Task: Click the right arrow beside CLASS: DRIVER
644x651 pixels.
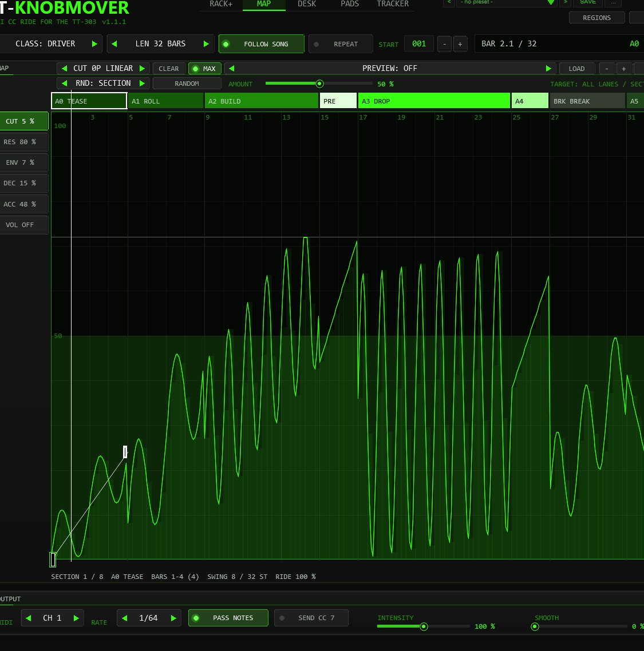Action: [94, 44]
